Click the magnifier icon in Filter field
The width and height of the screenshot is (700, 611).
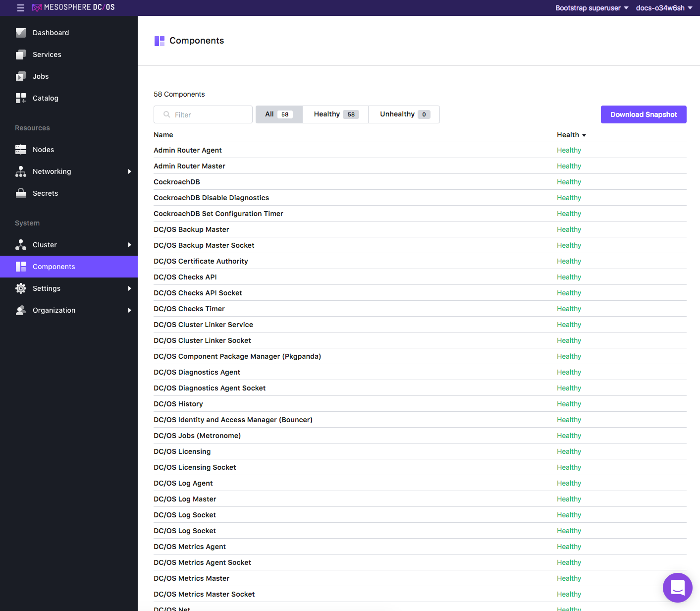click(167, 114)
